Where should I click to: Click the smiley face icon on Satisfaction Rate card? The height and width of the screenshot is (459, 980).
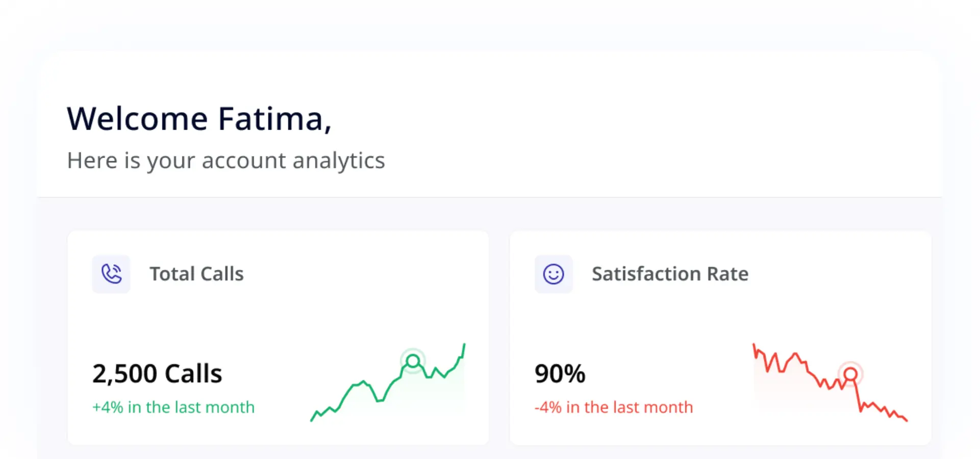pos(554,274)
